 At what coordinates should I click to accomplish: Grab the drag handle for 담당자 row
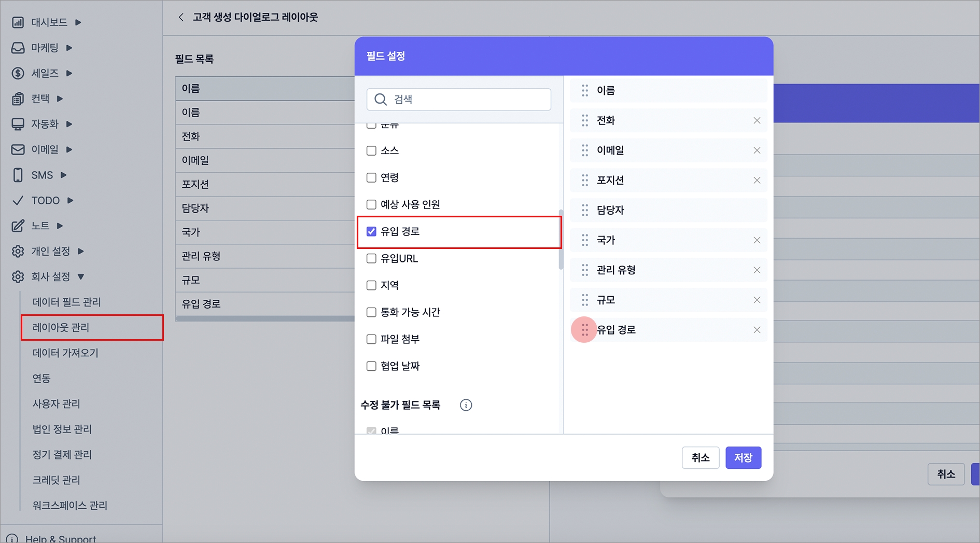tap(585, 210)
